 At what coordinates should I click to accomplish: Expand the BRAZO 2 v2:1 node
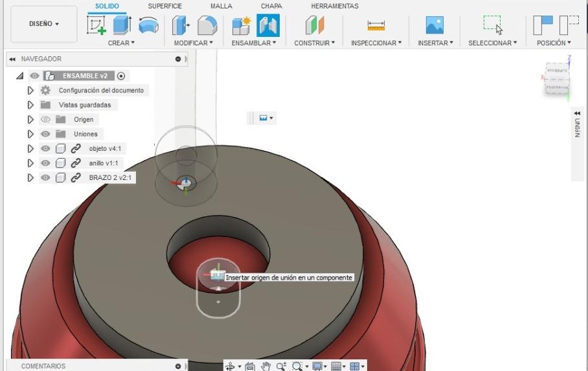[30, 178]
